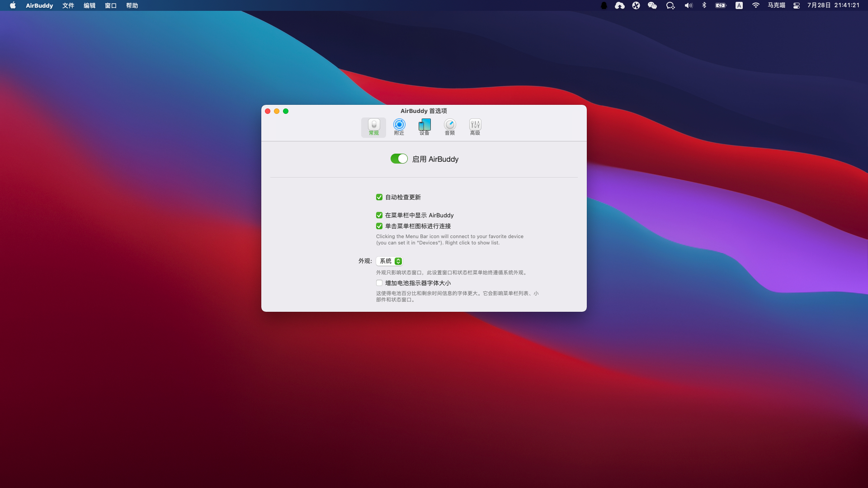This screenshot has width=868, height=488.
Task: Open the 附近 (Nearby) preferences icon
Action: [x=399, y=127]
